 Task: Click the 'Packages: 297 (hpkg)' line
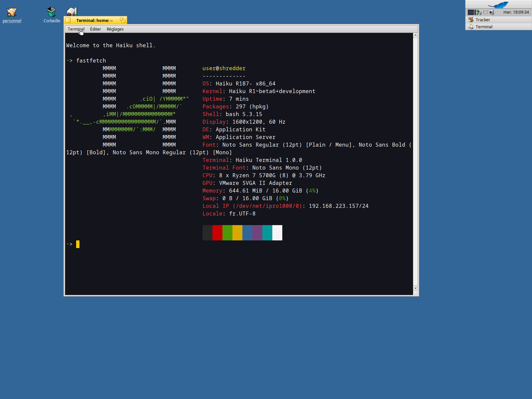[236, 106]
